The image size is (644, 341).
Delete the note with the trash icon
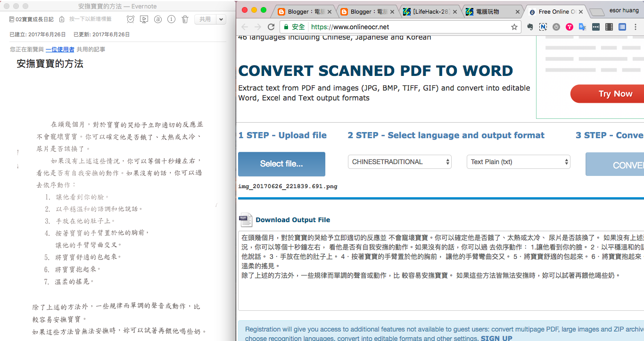pos(185,19)
